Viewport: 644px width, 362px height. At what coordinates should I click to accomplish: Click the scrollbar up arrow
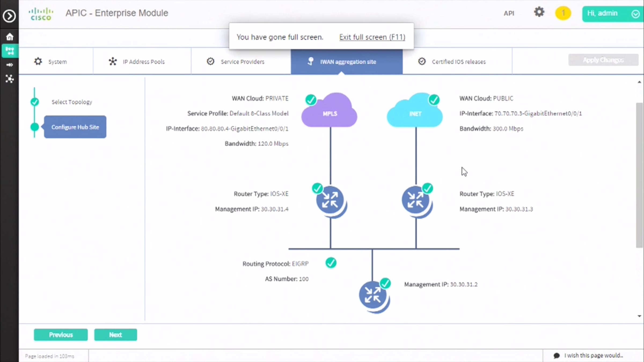click(x=639, y=82)
